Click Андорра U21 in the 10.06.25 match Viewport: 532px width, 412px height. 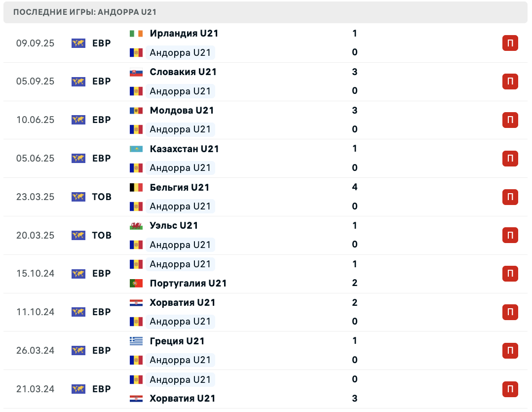point(180,129)
